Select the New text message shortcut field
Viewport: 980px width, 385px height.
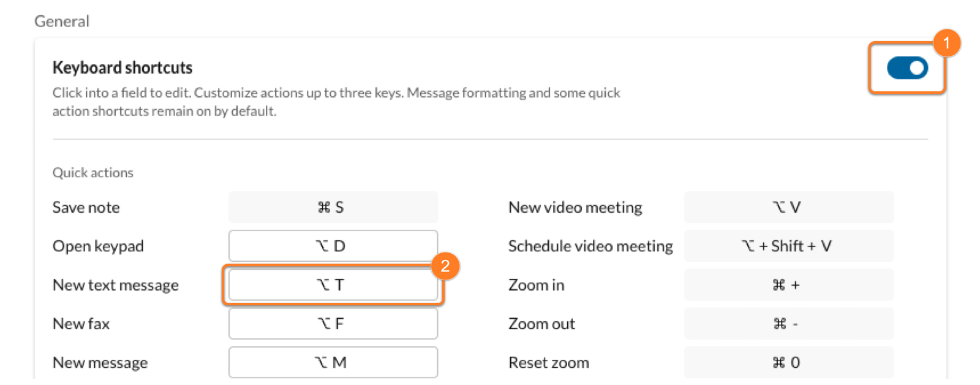tap(333, 285)
